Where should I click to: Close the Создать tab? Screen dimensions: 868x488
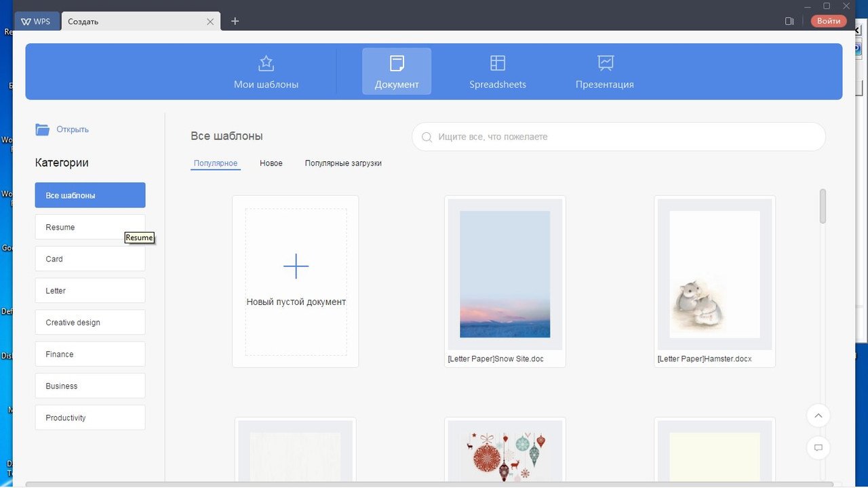coord(210,22)
